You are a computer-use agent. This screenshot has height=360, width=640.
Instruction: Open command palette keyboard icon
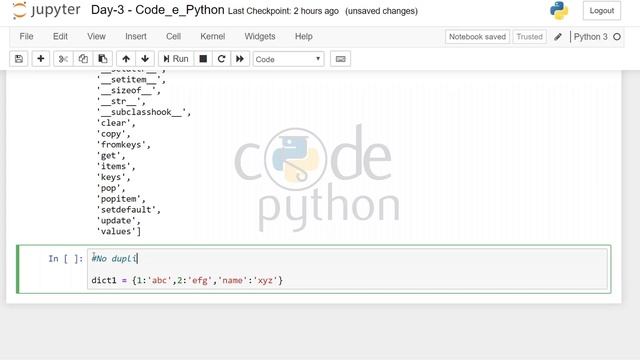340,59
